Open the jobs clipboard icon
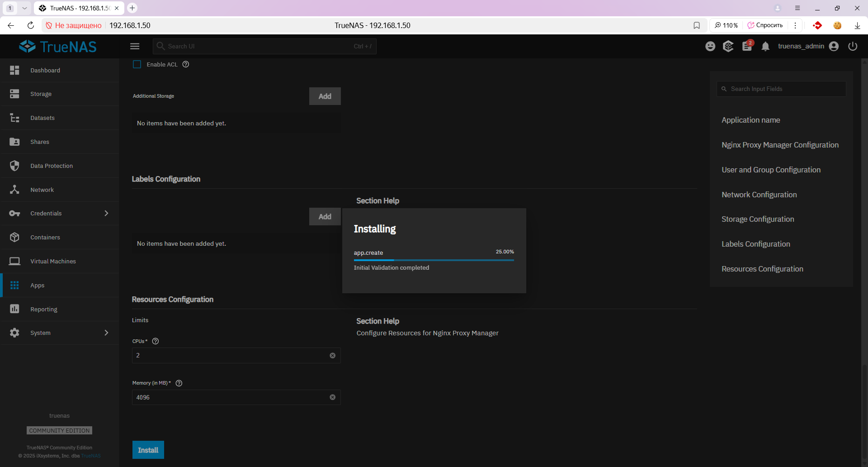Screen dimensions: 868x467 [x=747, y=46]
